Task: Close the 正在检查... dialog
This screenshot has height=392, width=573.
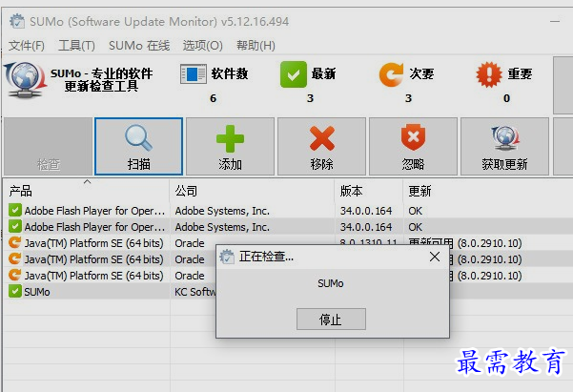Action: (x=435, y=257)
